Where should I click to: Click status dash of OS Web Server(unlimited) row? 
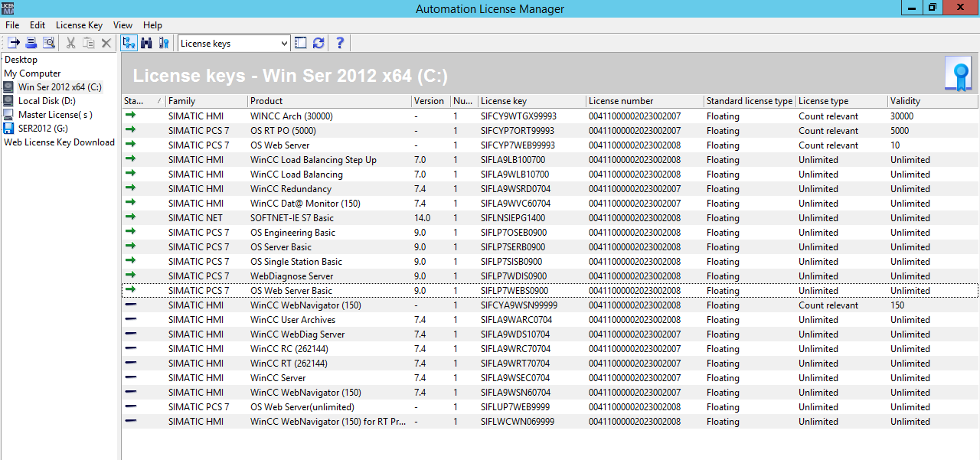coord(130,406)
